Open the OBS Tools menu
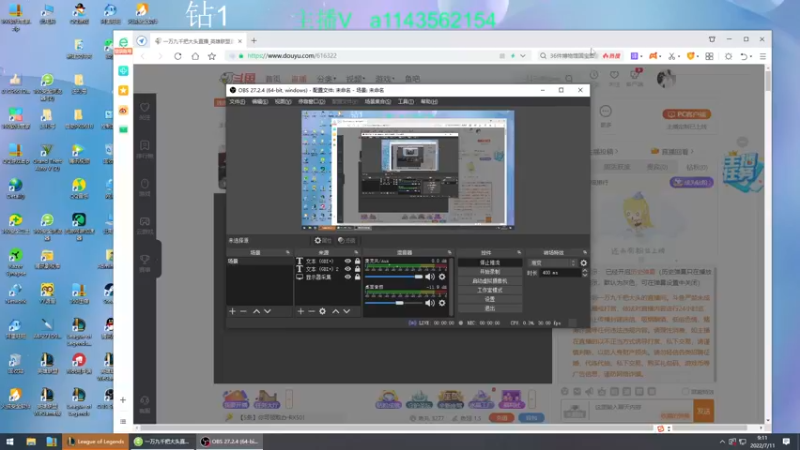Viewport: 800px width, 450px height. (x=406, y=102)
